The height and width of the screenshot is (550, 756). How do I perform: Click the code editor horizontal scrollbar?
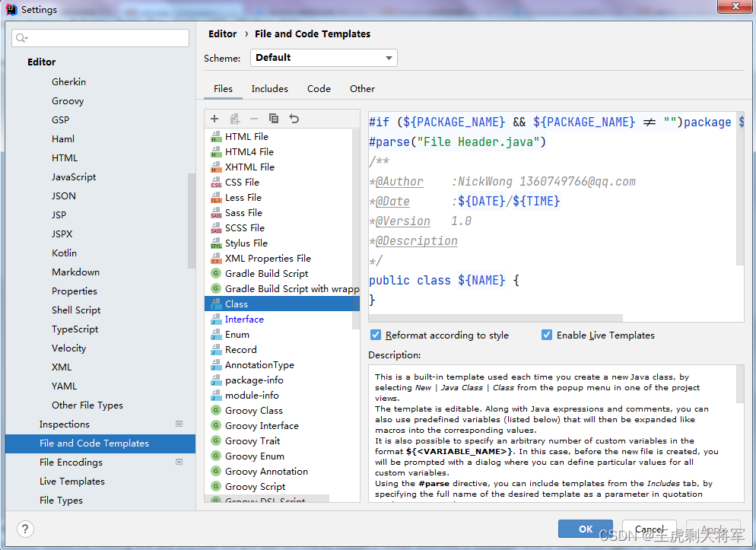coord(495,318)
